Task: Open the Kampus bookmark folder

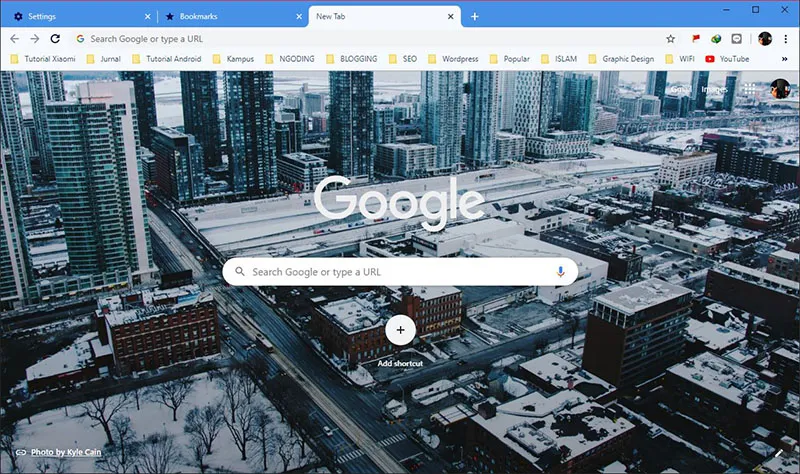Action: point(233,59)
